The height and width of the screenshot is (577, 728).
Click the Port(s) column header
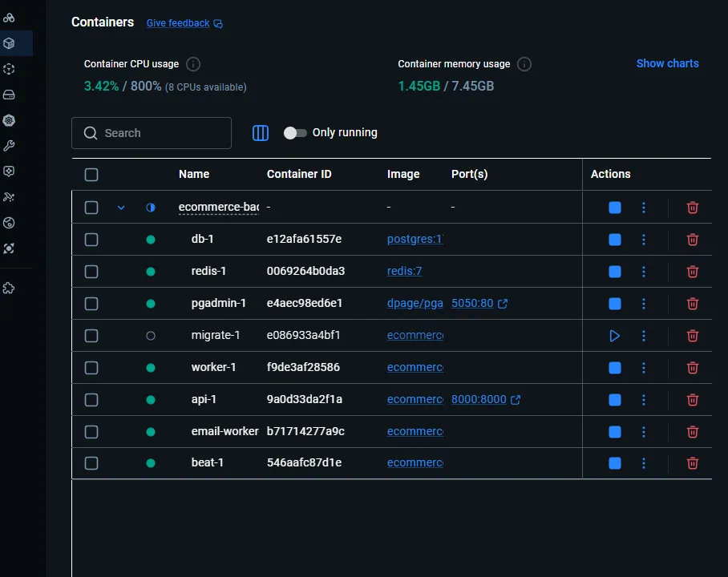point(469,174)
